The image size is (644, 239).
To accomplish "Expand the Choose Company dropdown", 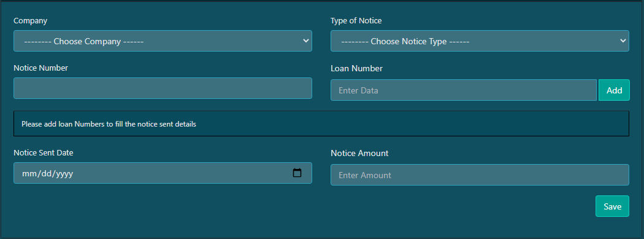I will (x=163, y=41).
